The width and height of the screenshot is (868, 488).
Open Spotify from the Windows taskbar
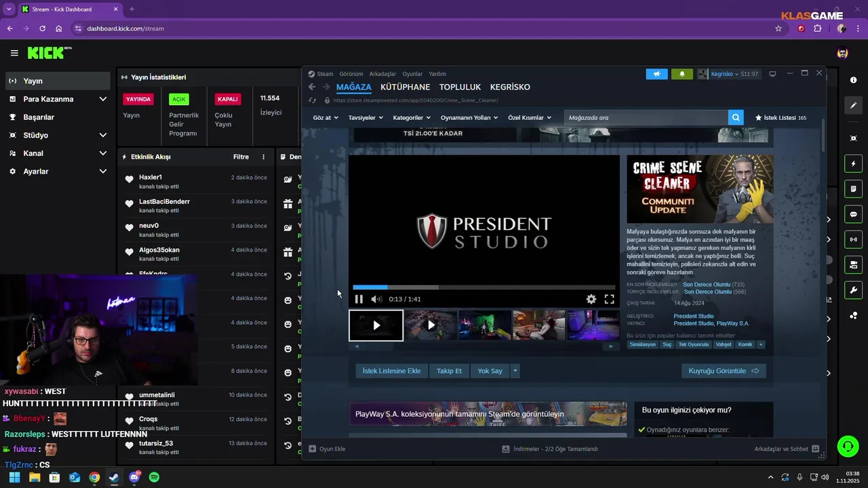point(154,477)
